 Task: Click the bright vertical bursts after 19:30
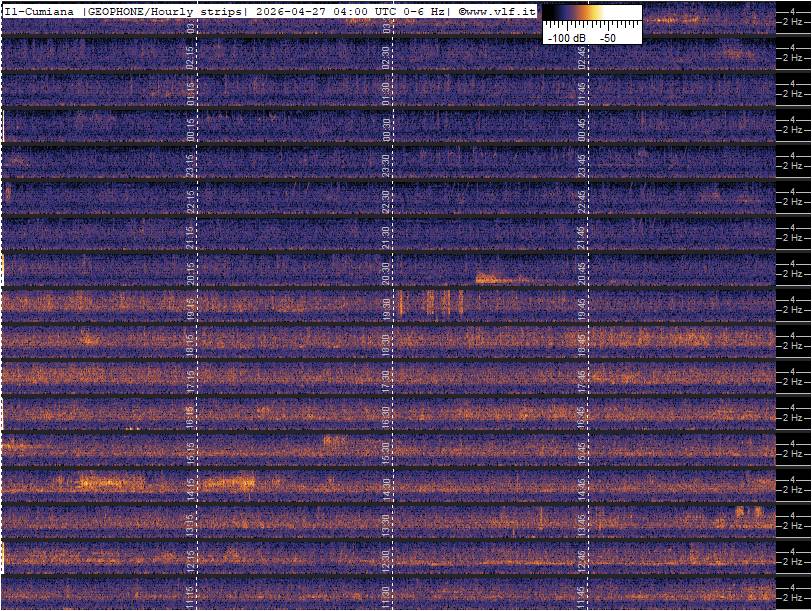[x=432, y=302]
